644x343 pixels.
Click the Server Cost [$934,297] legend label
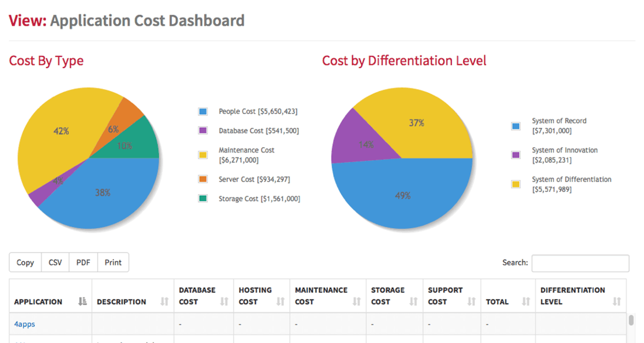(254, 179)
